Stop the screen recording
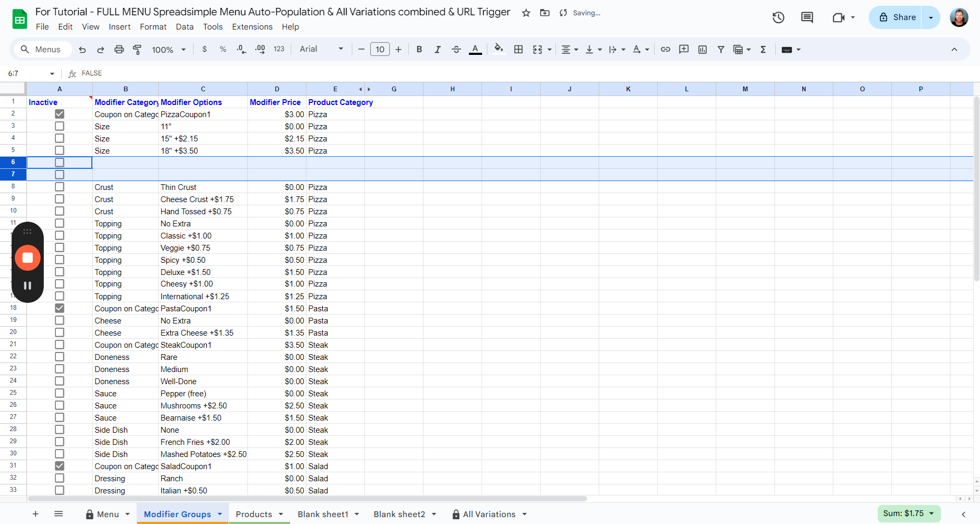 [x=27, y=258]
